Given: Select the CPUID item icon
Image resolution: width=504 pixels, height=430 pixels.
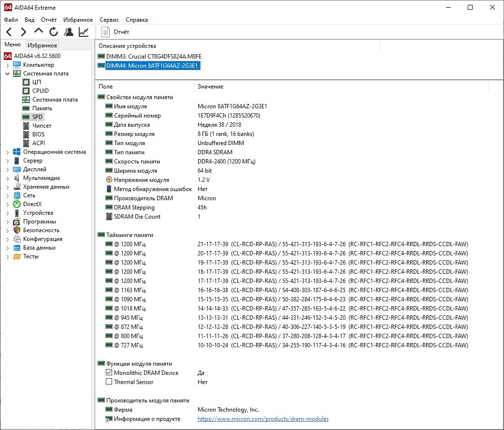Looking at the screenshot, I should point(26,91).
